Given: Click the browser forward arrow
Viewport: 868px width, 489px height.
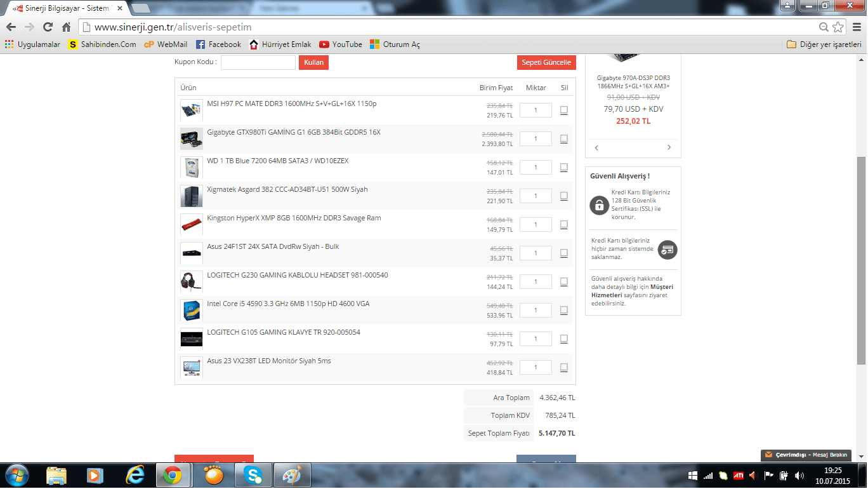Looking at the screenshot, I should pyautogui.click(x=29, y=27).
